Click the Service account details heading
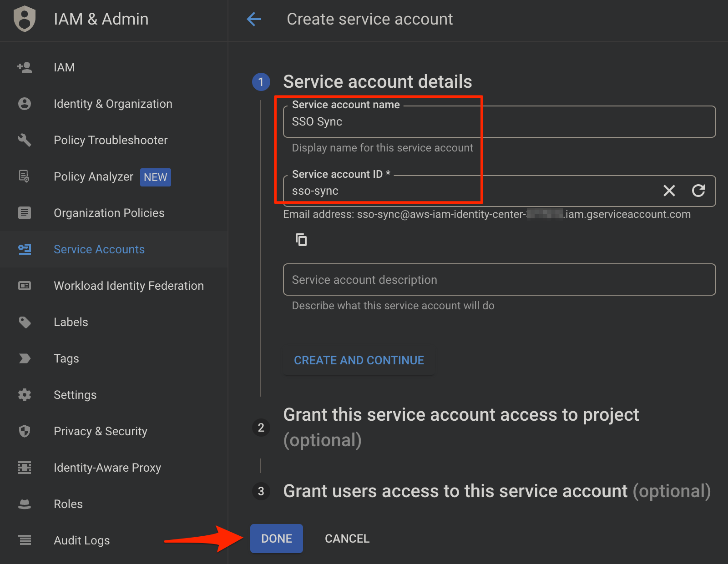 [378, 82]
